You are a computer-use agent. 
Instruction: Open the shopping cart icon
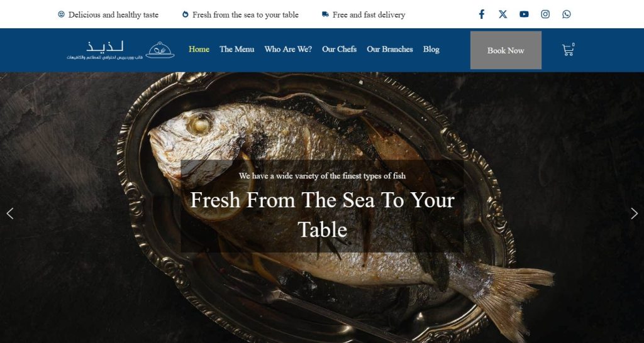point(568,50)
